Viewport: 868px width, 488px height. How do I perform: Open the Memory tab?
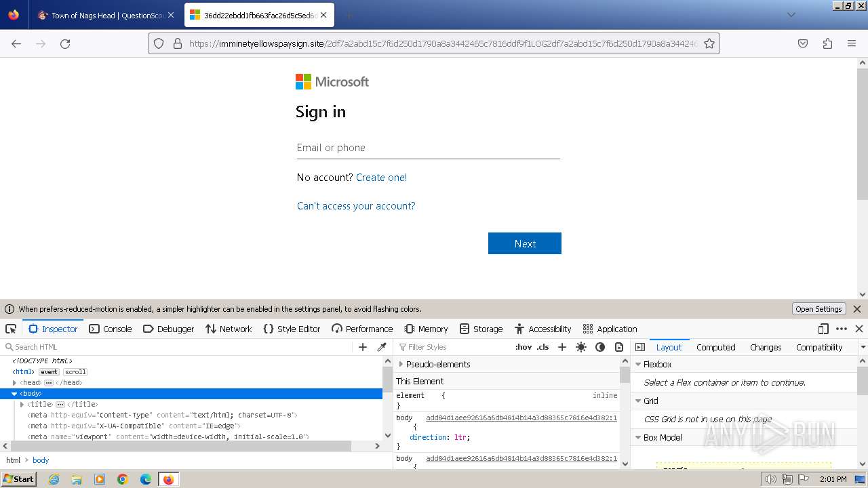point(426,329)
